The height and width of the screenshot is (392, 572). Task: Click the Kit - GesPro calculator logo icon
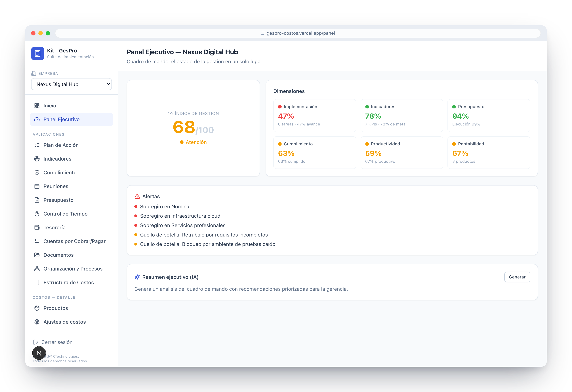[37, 53]
